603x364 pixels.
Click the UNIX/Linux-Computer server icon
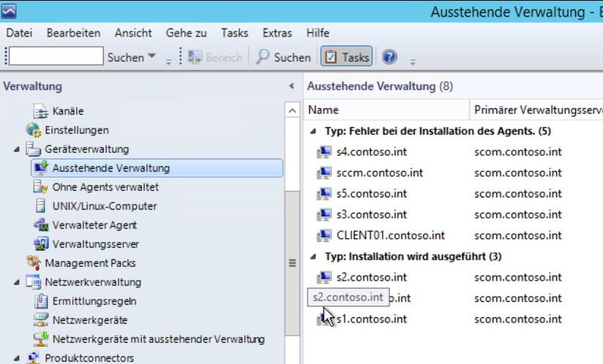41,206
